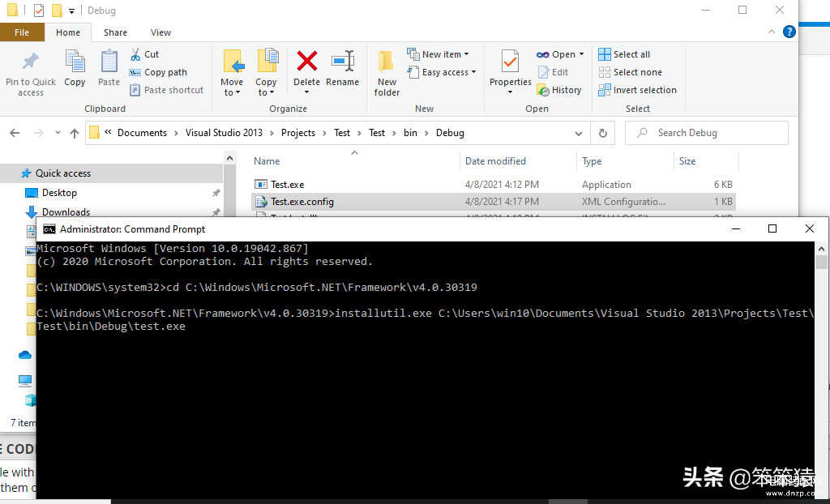Click Quick Access Toolbar properties checkmark icon
The width and height of the screenshot is (830, 504).
point(38,10)
